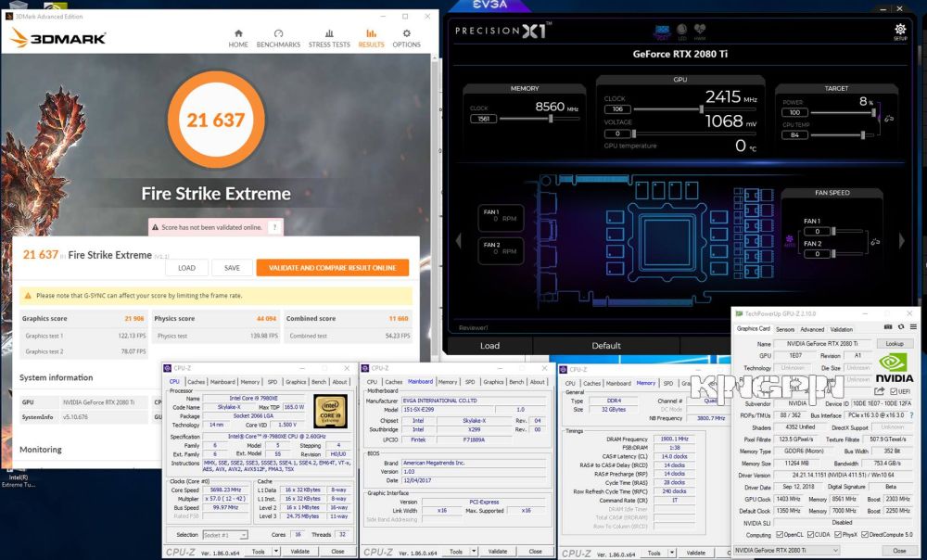The image size is (927, 560).
Task: Click the refresh icon in GPU-Z titlebar area
Action: [903, 327]
